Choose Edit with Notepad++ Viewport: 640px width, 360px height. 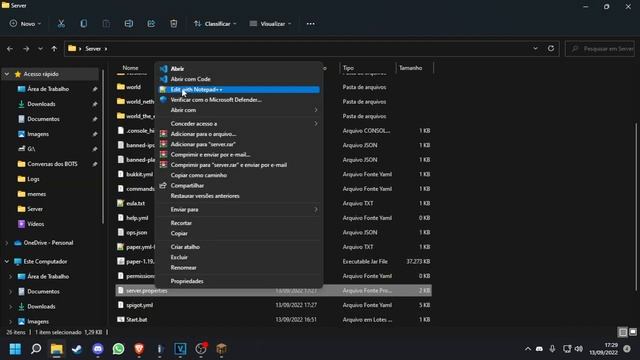coord(239,89)
